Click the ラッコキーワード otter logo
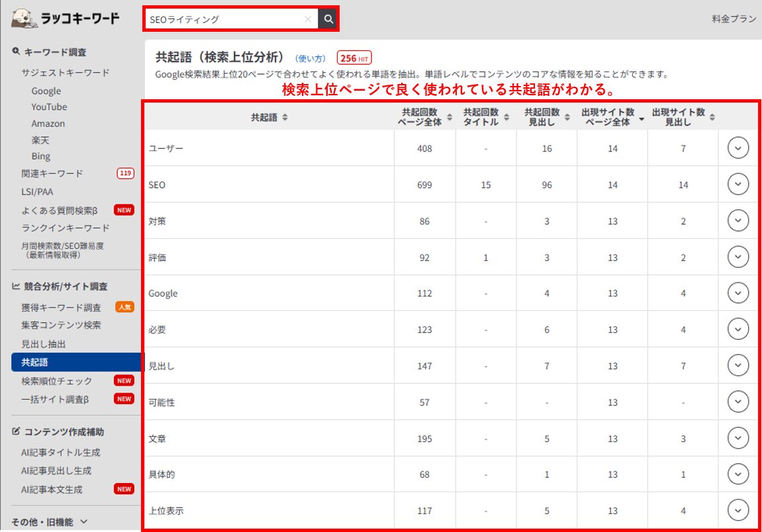Image resolution: width=762 pixels, height=532 pixels. tap(66, 19)
